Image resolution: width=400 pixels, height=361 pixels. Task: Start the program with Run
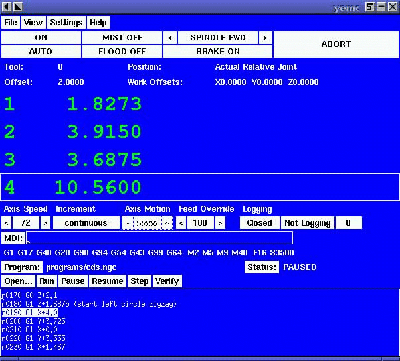pyautogui.click(x=46, y=281)
